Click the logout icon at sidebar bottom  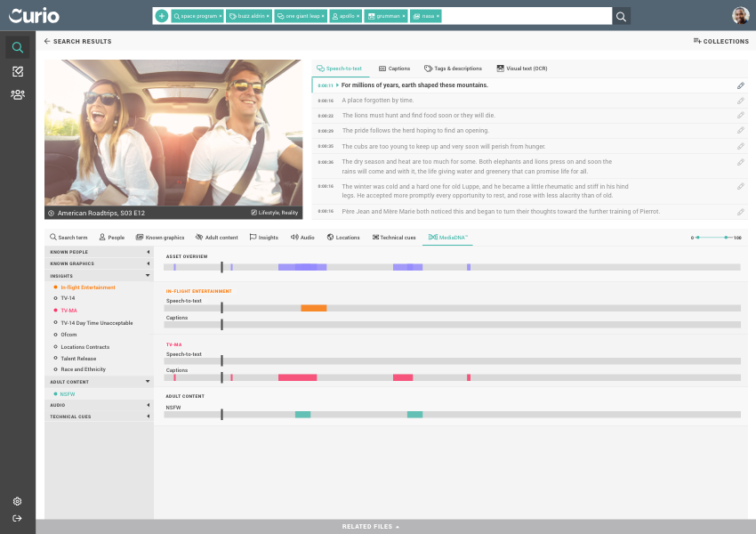coord(17,519)
